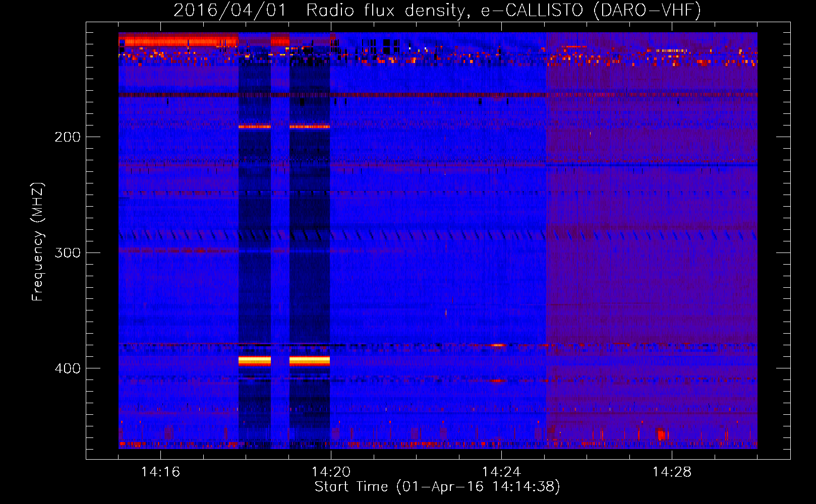Click the 14:24 time tick label
Screen dimensions: 816x504
tap(501, 472)
